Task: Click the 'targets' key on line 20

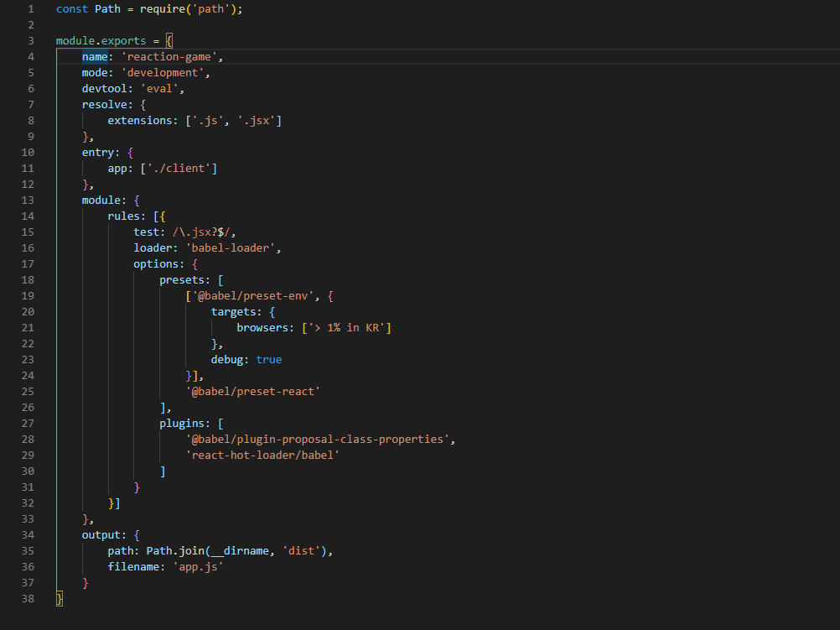Action: point(234,312)
